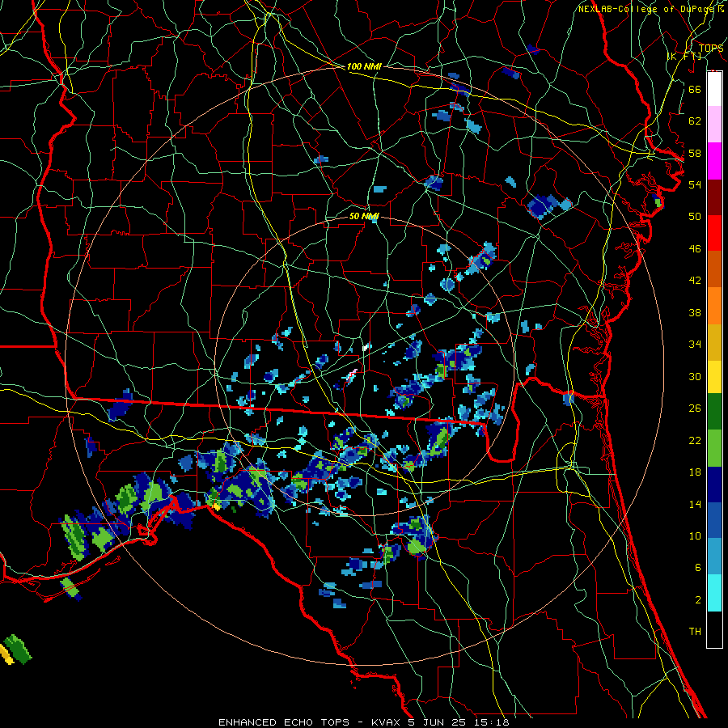Image resolution: width=728 pixels, height=728 pixels.
Task: Select the legend value '2'
Action: [698, 600]
